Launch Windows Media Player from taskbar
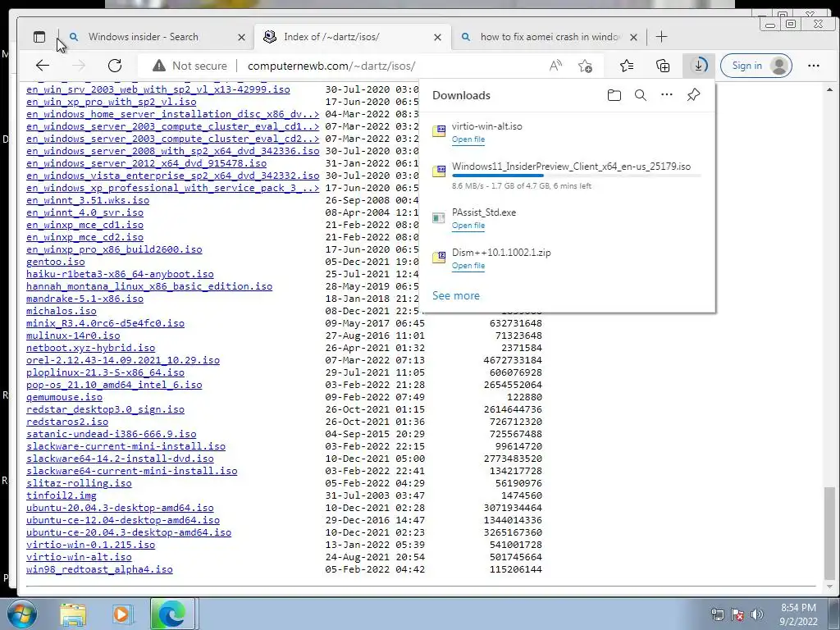Viewport: 840px width, 630px height. 123,614
